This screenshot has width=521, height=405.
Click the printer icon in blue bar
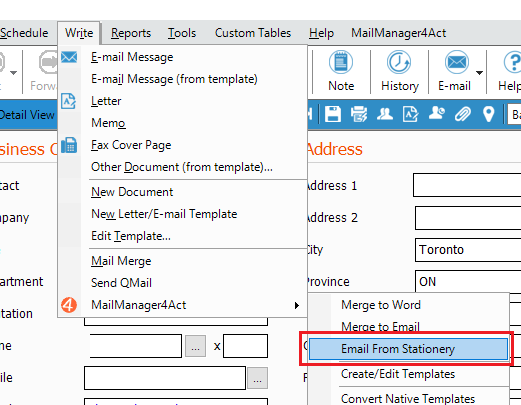359,114
